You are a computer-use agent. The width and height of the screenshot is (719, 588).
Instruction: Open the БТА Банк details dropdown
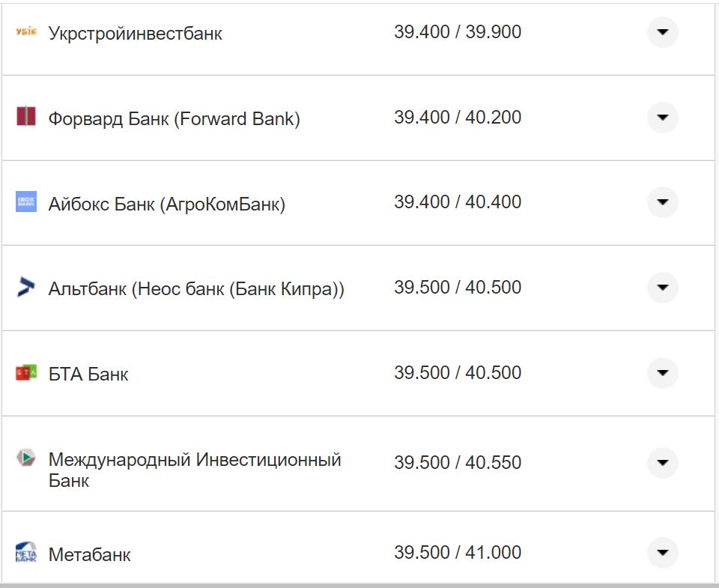coord(662,373)
